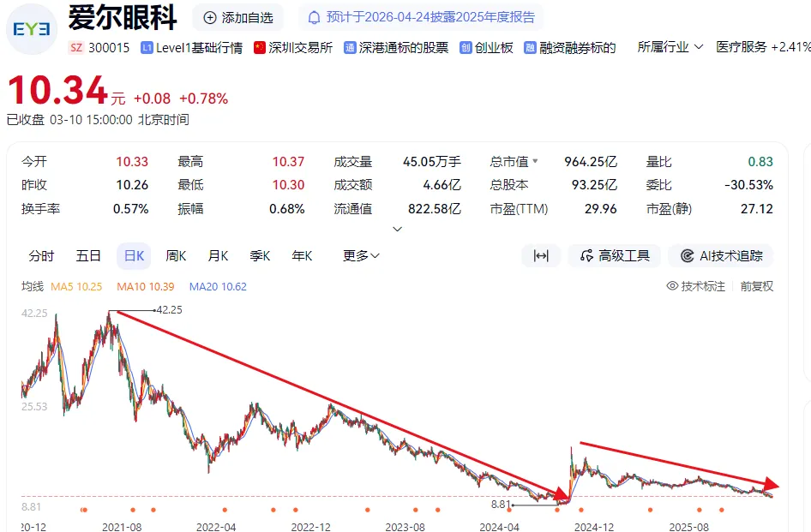Open the 2025 annual report disclosure reminder
811x532 pixels.
pyautogui.click(x=420, y=18)
